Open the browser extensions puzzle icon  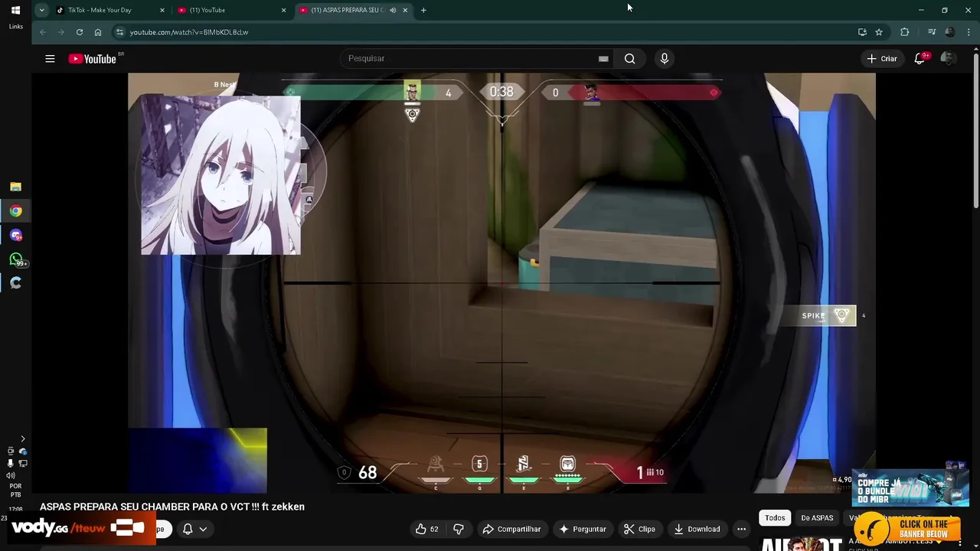pyautogui.click(x=905, y=32)
